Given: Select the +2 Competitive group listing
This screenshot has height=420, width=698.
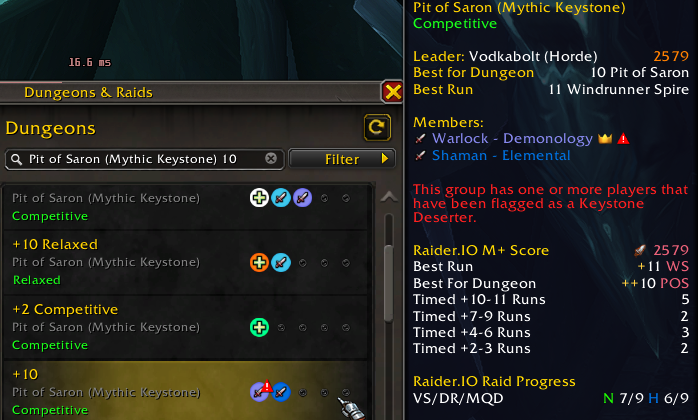Looking at the screenshot, I should coord(187,327).
